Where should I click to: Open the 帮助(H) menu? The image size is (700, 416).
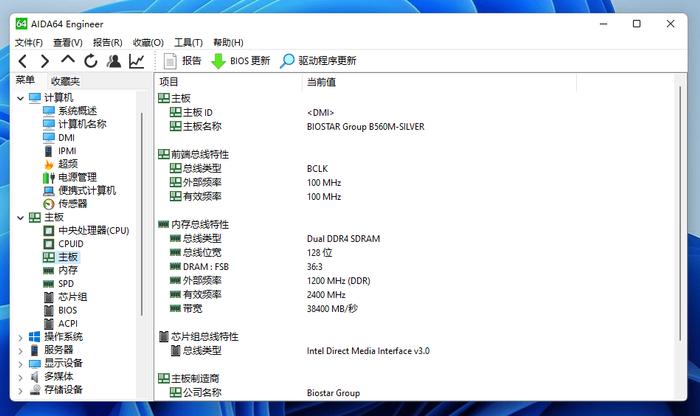228,42
